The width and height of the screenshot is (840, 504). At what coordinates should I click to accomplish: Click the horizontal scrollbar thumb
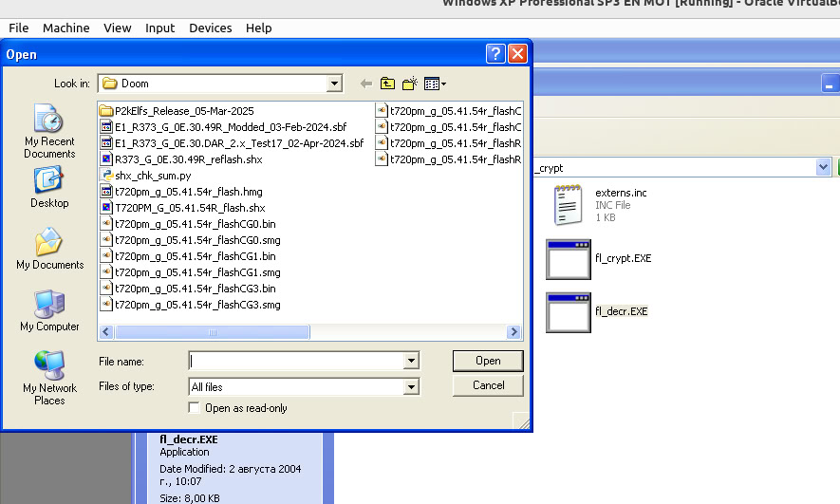pyautogui.click(x=213, y=332)
